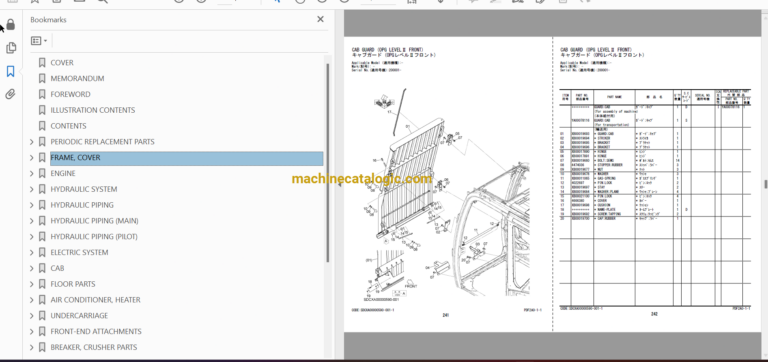Image resolution: width=768 pixels, height=362 pixels.
Task: Expand the FRAME, COVER bookmark node
Action: pyautogui.click(x=32, y=158)
